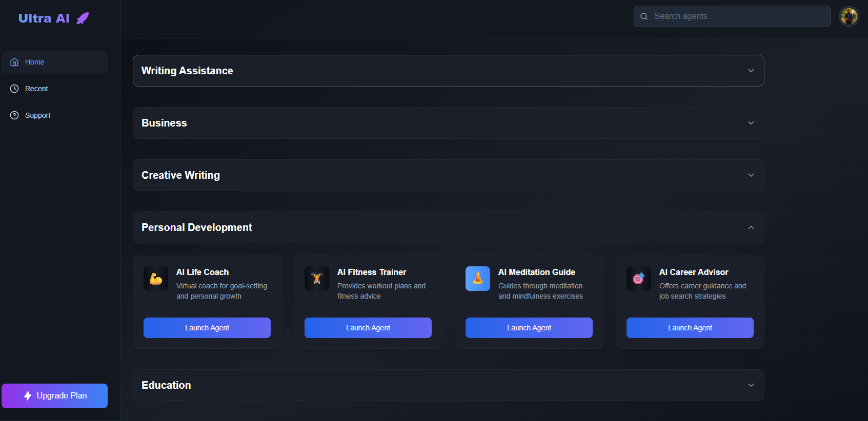Expand the Writing Assistance chevron
Image resolution: width=868 pixels, height=421 pixels.
tap(751, 71)
